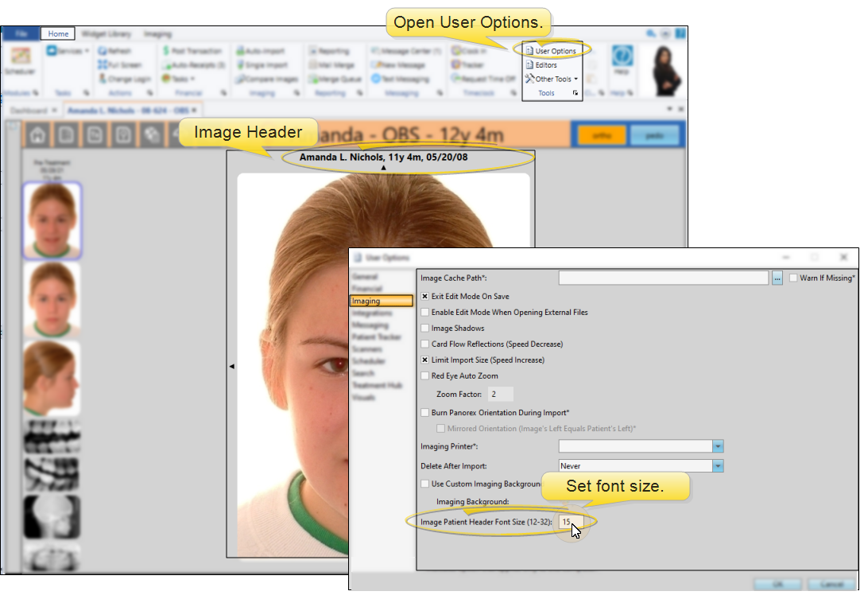
Task: Click the Auto Import icon
Action: 265,49
